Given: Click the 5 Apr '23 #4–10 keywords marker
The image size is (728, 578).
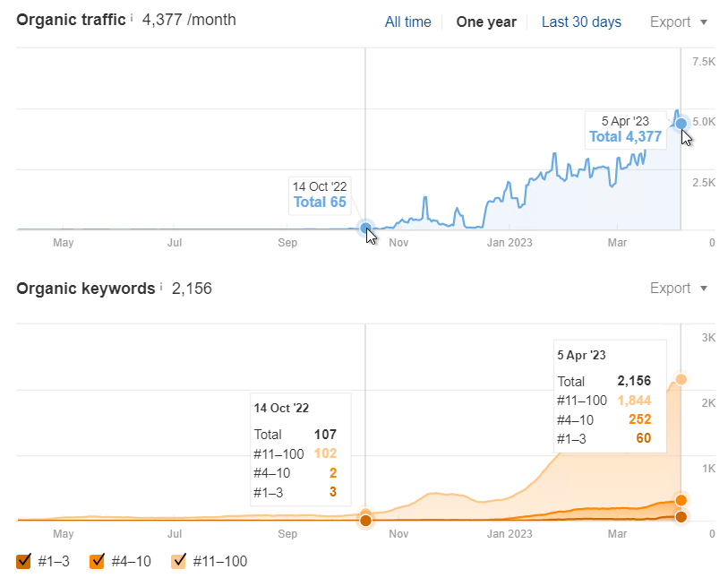Looking at the screenshot, I should point(681,500).
